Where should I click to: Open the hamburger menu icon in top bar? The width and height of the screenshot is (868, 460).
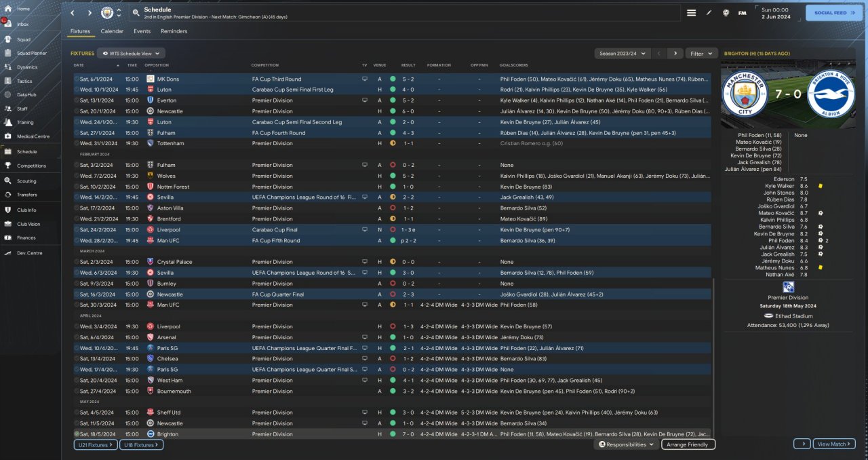[x=691, y=13]
